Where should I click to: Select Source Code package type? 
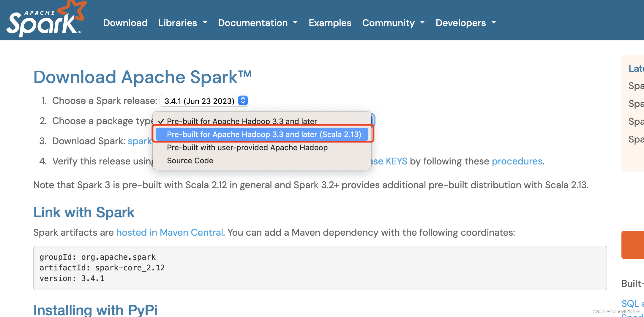(x=190, y=161)
